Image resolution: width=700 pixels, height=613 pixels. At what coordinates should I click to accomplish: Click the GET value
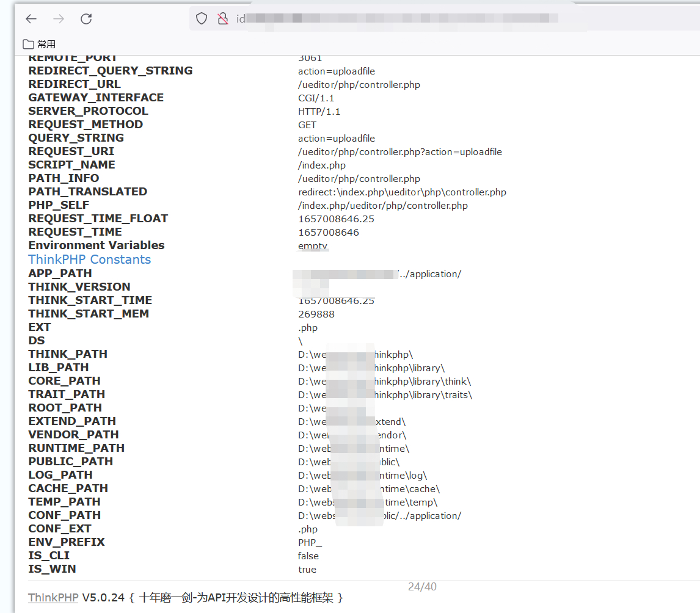[x=307, y=125]
